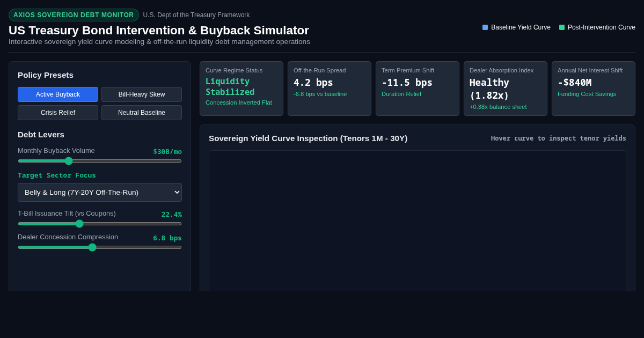This screenshot has width=644, height=338.
Task: Click the Funding Cost Savings caption
Action: (587, 94)
